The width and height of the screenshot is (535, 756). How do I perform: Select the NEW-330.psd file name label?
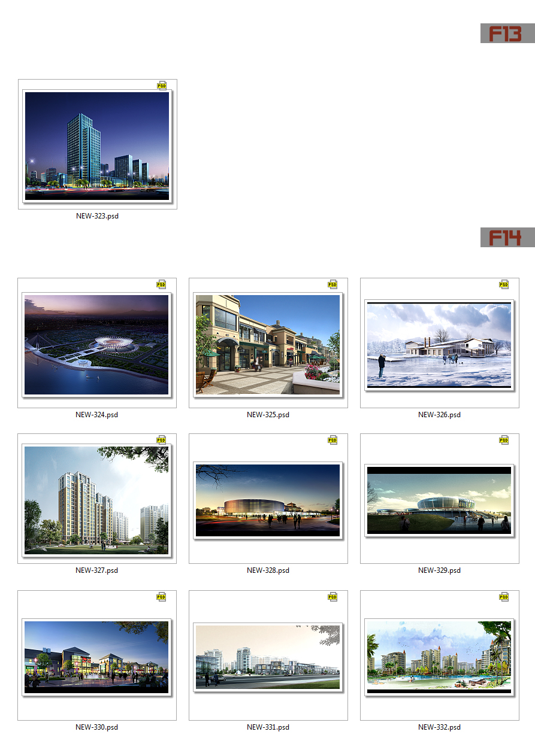tap(97, 727)
